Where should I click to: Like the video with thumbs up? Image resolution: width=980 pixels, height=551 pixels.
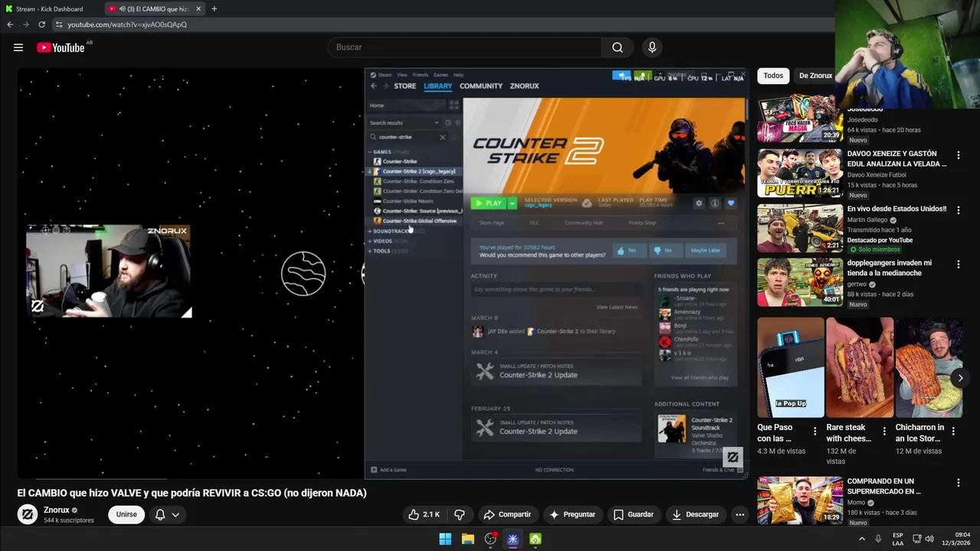pos(425,514)
